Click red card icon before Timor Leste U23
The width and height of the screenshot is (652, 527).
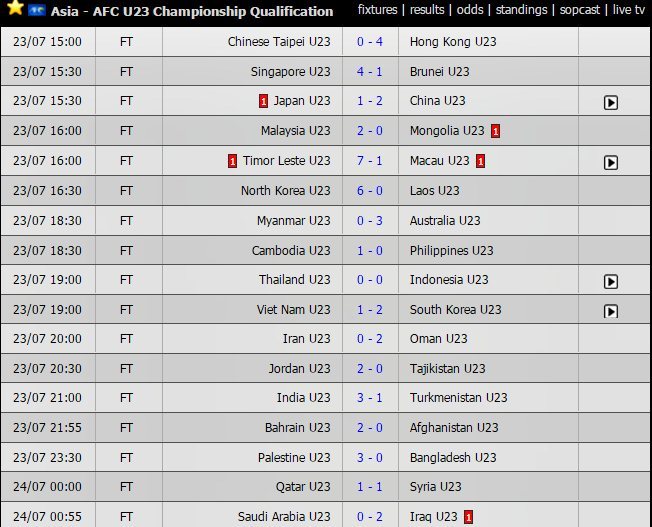pyautogui.click(x=232, y=161)
